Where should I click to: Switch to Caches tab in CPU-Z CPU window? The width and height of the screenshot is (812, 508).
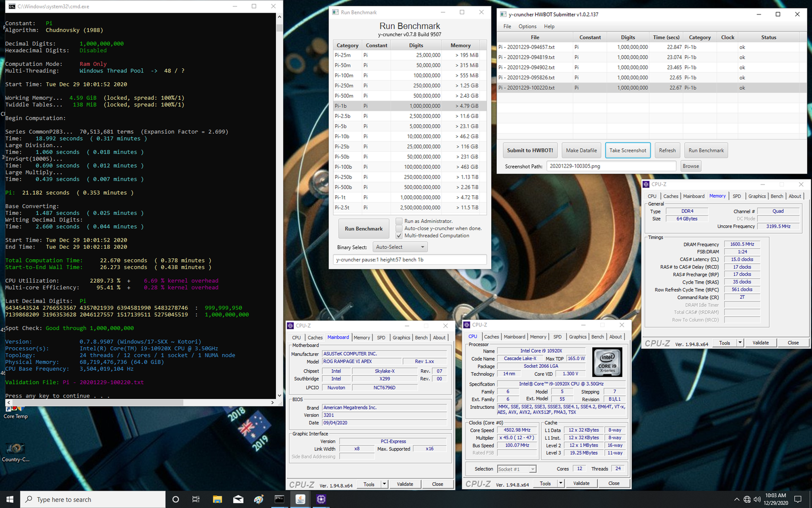(492, 337)
